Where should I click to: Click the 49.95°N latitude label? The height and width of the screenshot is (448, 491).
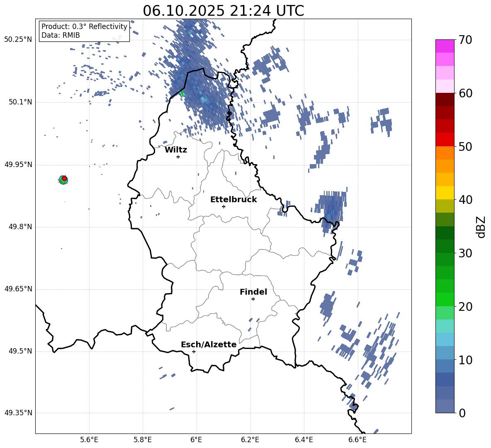18,165
